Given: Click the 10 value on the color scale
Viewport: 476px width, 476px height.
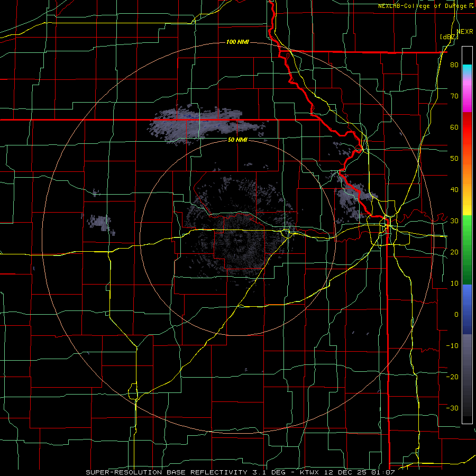Looking at the screenshot, I should (454, 283).
